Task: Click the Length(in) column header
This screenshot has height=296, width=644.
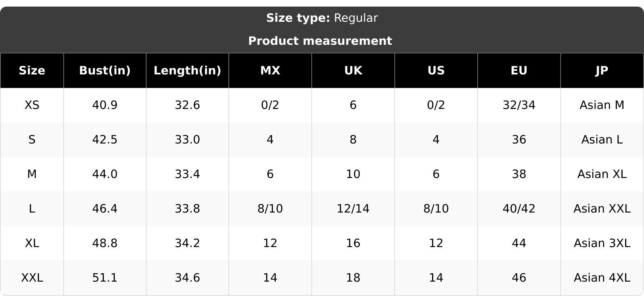Action: [187, 71]
